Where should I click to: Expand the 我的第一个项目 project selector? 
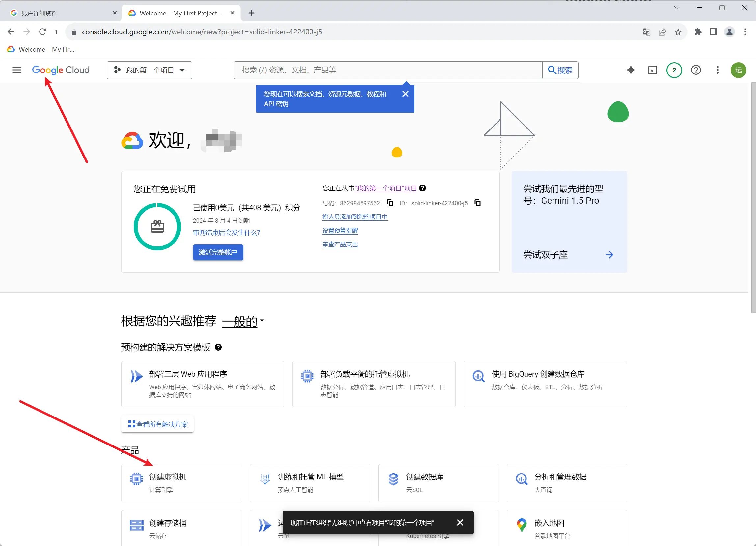point(149,70)
